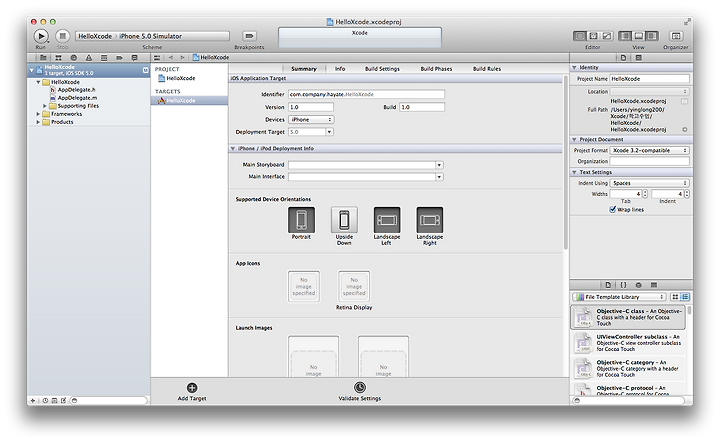Stop the running task
The height and width of the screenshot is (443, 720).
pyautogui.click(x=62, y=36)
